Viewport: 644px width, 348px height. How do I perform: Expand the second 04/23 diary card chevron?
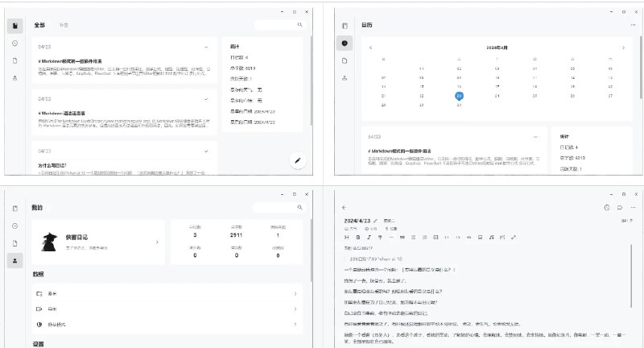coord(207,98)
